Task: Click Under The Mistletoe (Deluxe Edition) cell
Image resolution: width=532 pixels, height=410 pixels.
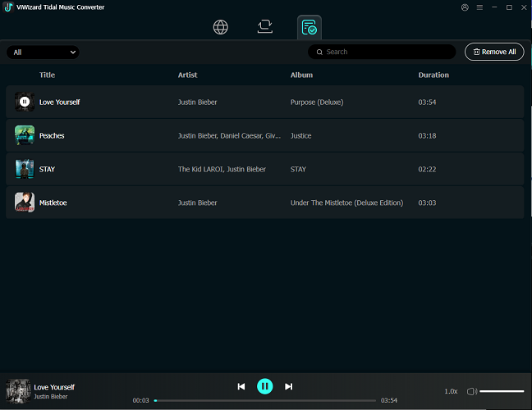Action: [346, 203]
